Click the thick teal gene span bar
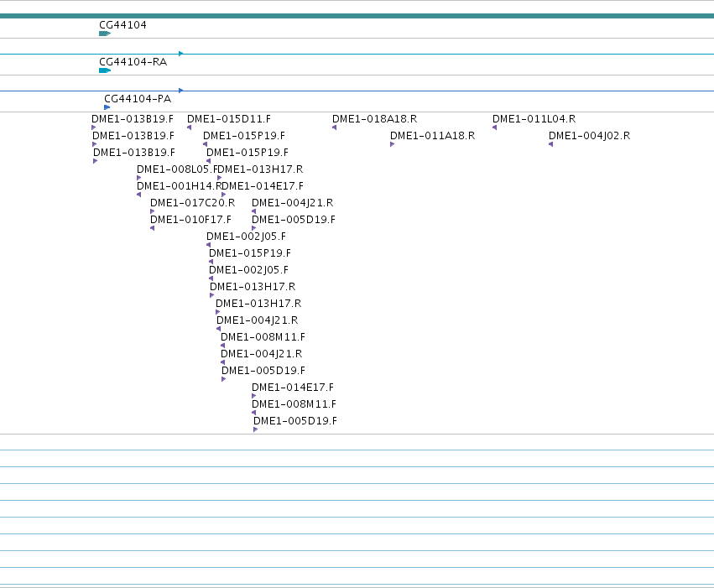This screenshot has height=588, width=714. click(x=357, y=16)
